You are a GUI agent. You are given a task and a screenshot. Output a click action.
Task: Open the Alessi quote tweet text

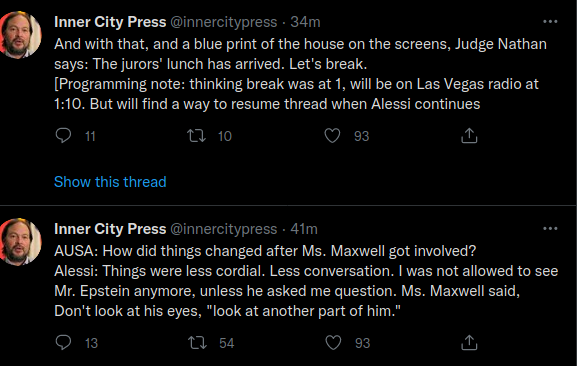coord(306,281)
